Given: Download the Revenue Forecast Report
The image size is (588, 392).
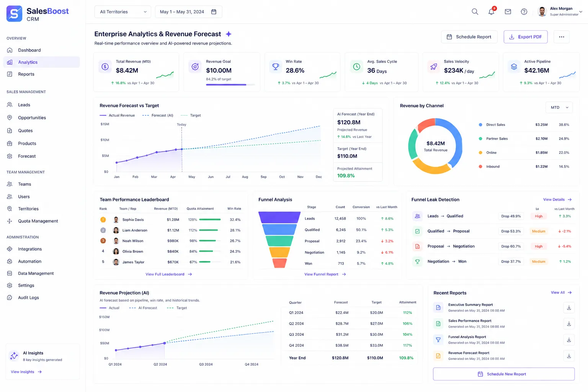Looking at the screenshot, I should click(569, 356).
